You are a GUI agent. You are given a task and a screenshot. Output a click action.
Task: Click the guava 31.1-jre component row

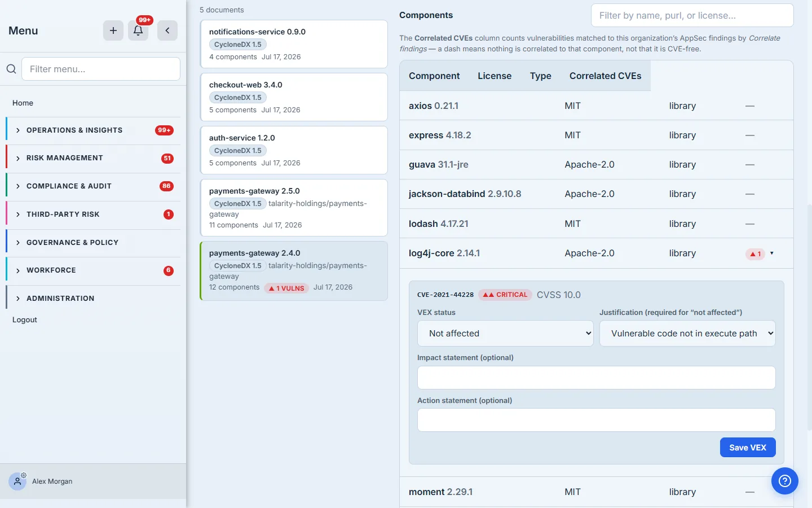pyautogui.click(x=597, y=165)
